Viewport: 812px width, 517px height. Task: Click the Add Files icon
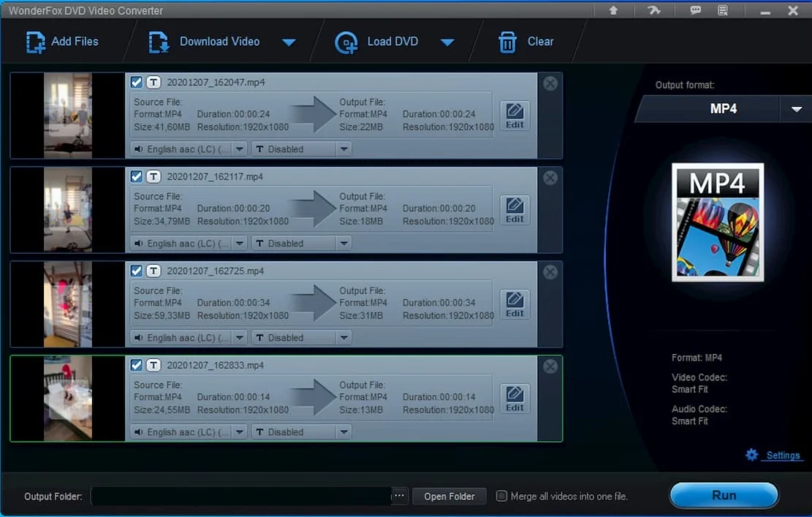coord(35,42)
